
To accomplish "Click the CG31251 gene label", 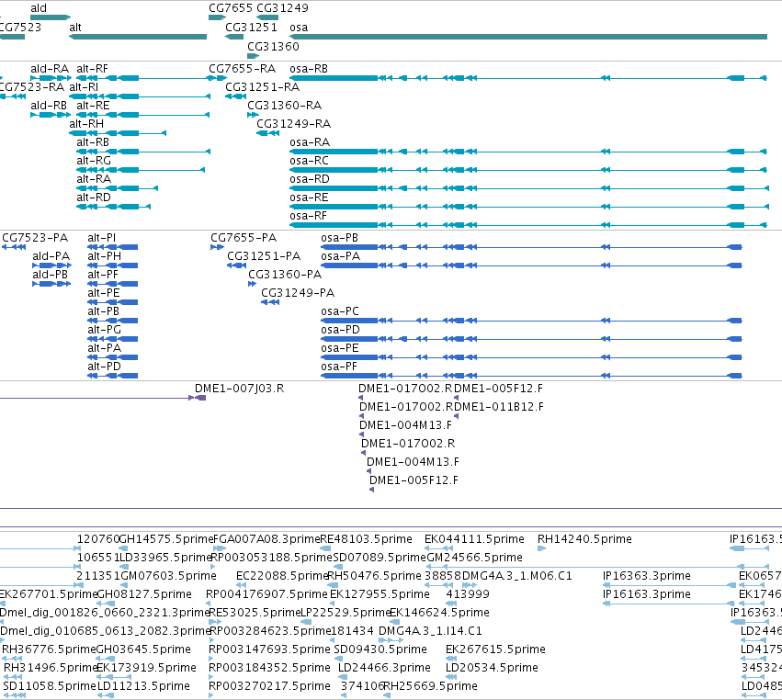I will pos(251,28).
